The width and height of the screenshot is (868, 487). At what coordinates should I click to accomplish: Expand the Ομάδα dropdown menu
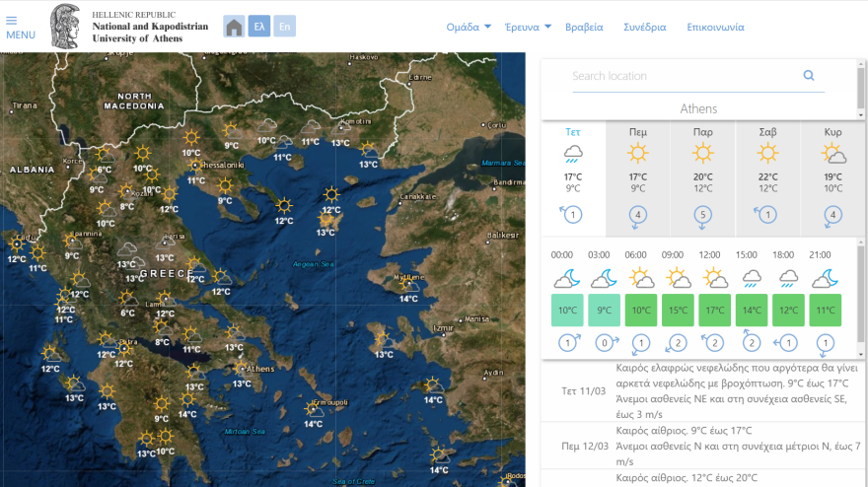(469, 27)
